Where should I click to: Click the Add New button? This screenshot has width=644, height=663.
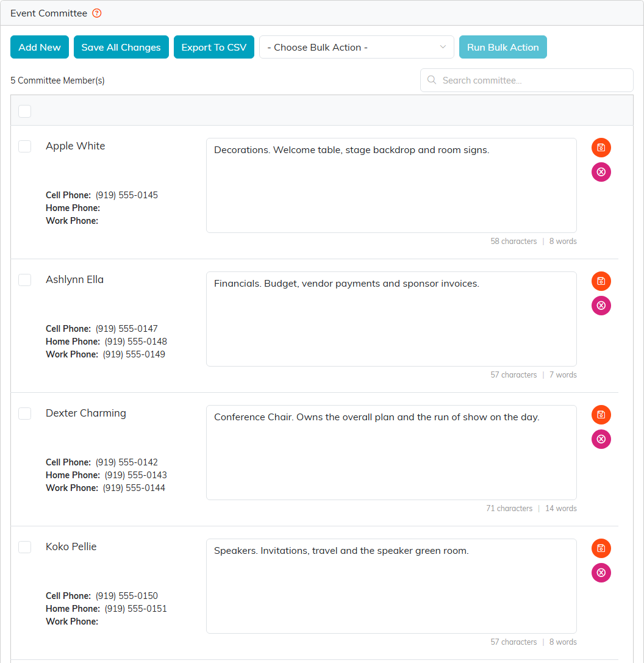(40, 47)
